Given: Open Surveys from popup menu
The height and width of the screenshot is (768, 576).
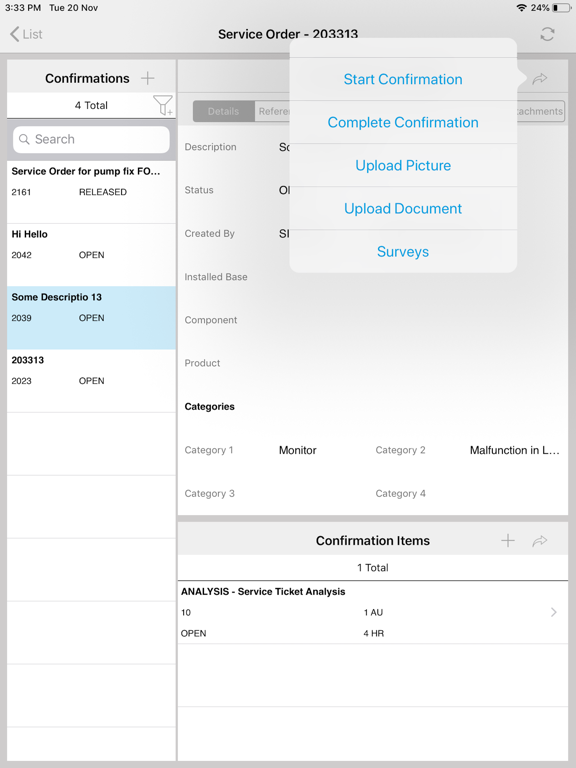Looking at the screenshot, I should point(403,252).
